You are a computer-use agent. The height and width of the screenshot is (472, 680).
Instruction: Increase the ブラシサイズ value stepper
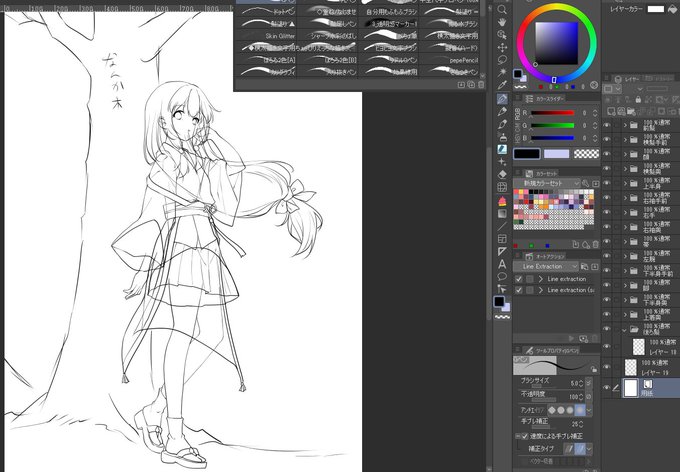click(581, 382)
